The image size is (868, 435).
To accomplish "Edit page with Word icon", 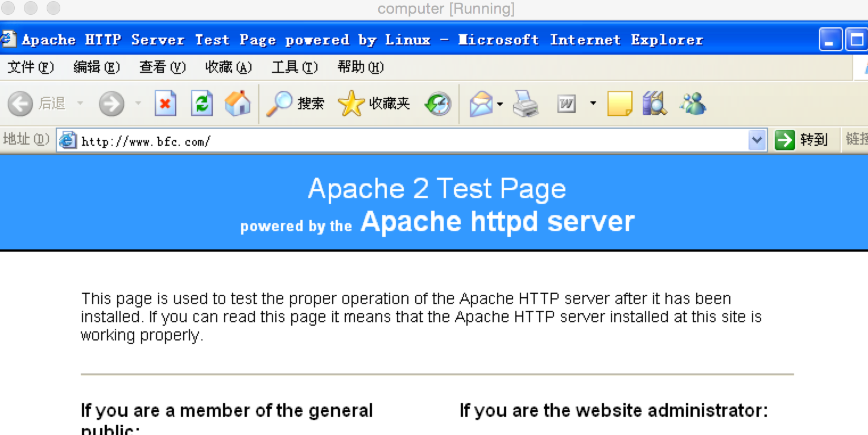I will [x=567, y=104].
